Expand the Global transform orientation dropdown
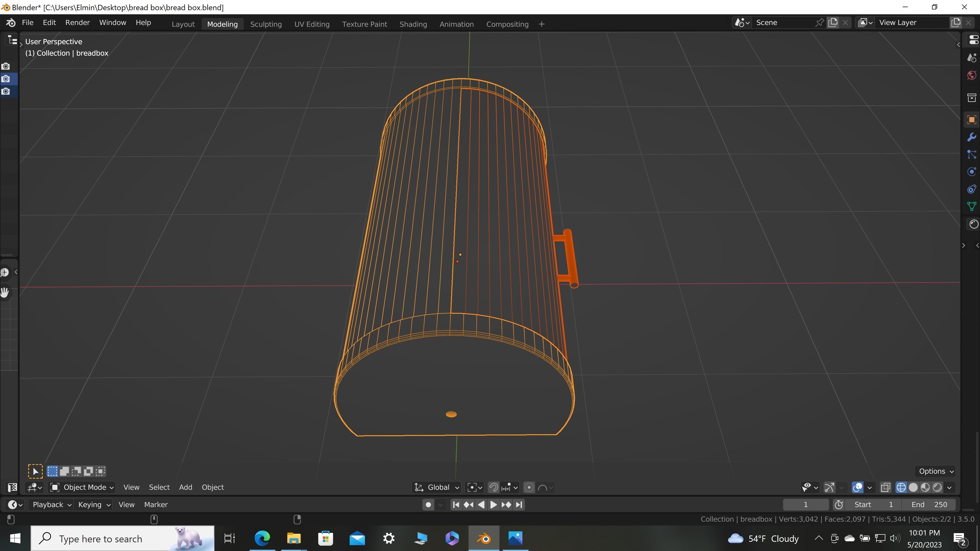 pyautogui.click(x=437, y=487)
